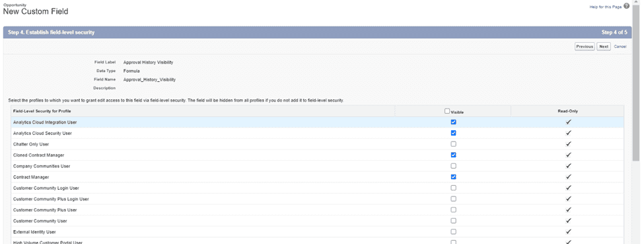Check Visible for Customer Community User

(453, 221)
